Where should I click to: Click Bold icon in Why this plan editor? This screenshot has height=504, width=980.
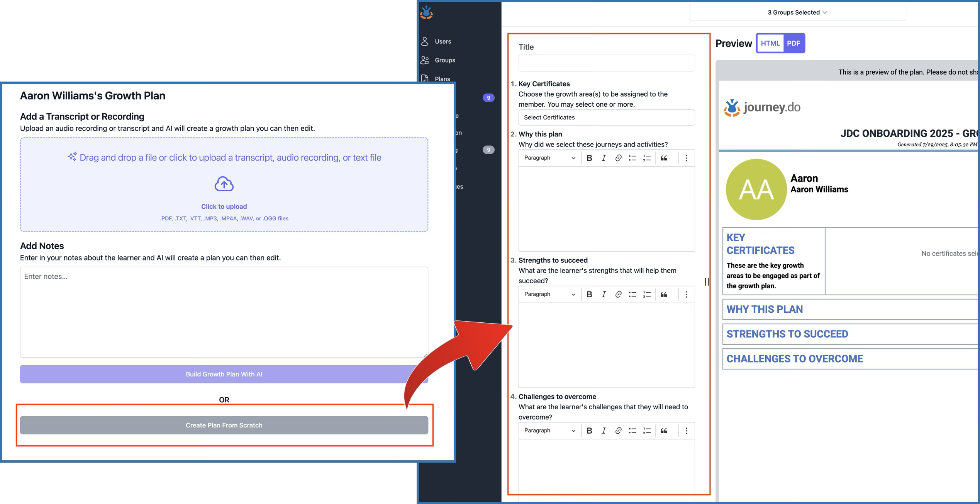(589, 158)
